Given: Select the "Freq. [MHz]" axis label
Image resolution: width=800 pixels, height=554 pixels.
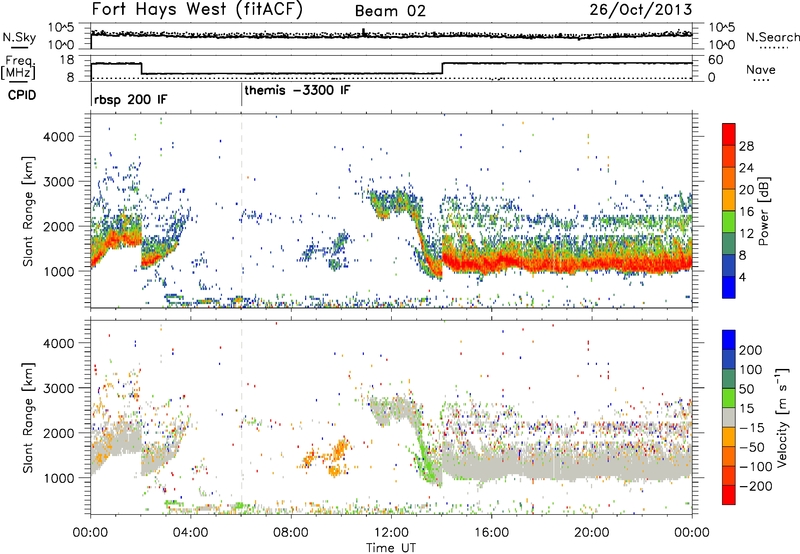Looking at the screenshot, I should click(18, 68).
